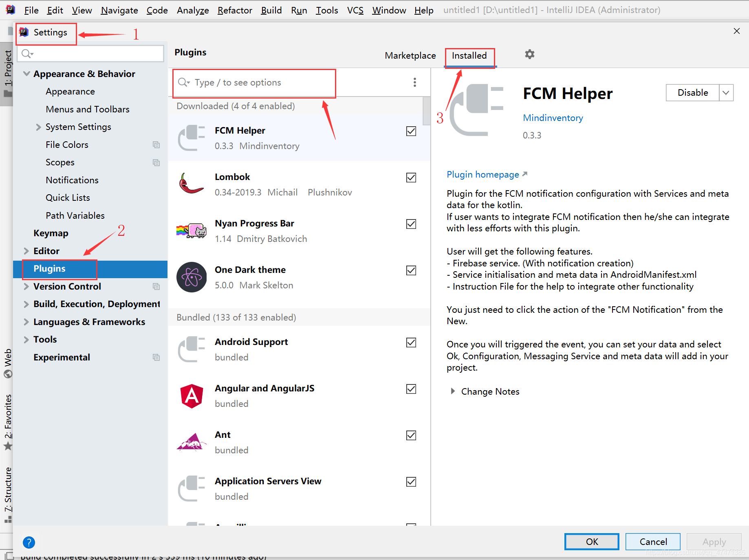Screen dimensions: 749x560
Task: Expand the System Settings node
Action: coord(39,127)
